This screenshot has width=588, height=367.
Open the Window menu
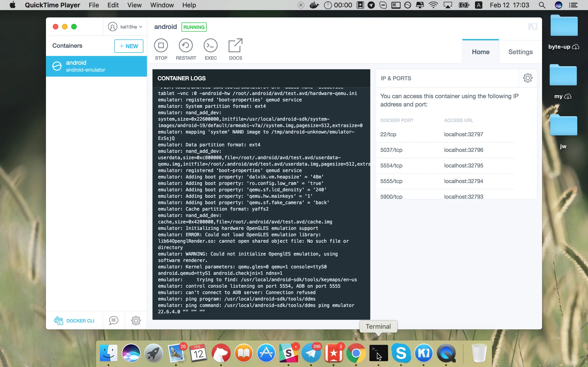(x=161, y=5)
